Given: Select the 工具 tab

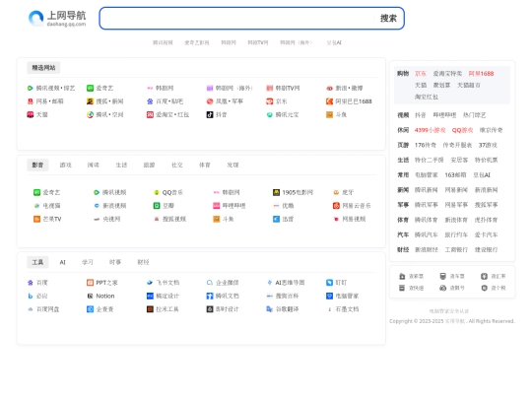Looking at the screenshot, I should pyautogui.click(x=37, y=262).
